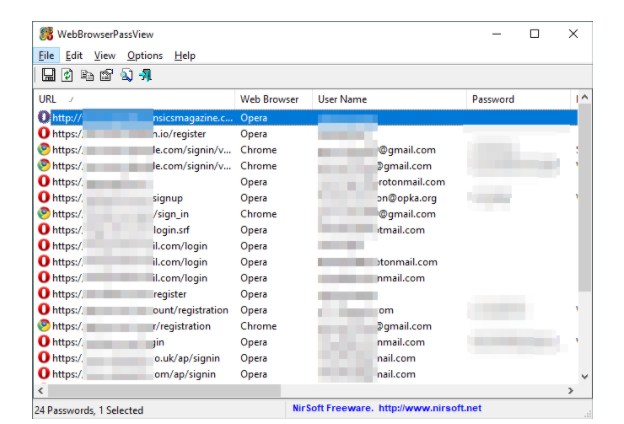Click the Opera icon beside om/ap/signin
This screenshot has width=624, height=424.
pos(44,373)
